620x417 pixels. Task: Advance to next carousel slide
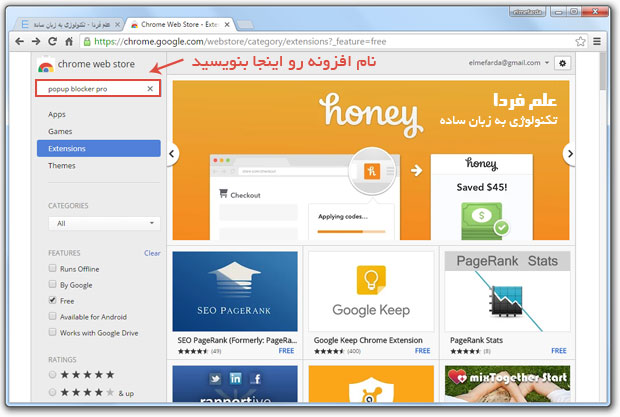(570, 154)
